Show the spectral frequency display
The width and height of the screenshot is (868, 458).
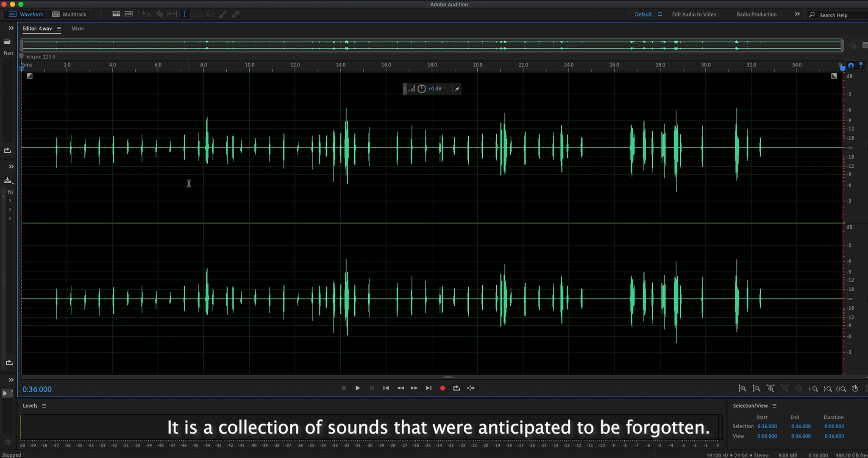coord(116,14)
